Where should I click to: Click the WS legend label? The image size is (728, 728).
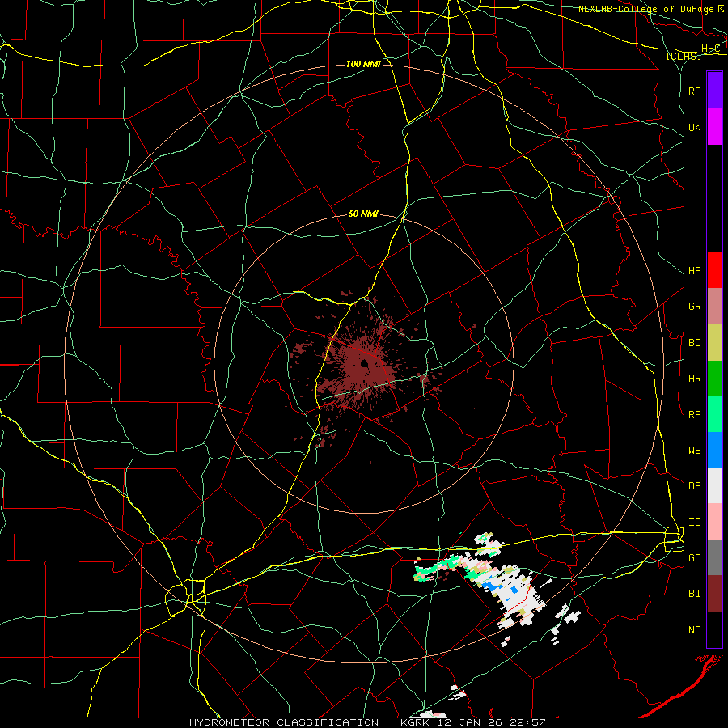694,451
